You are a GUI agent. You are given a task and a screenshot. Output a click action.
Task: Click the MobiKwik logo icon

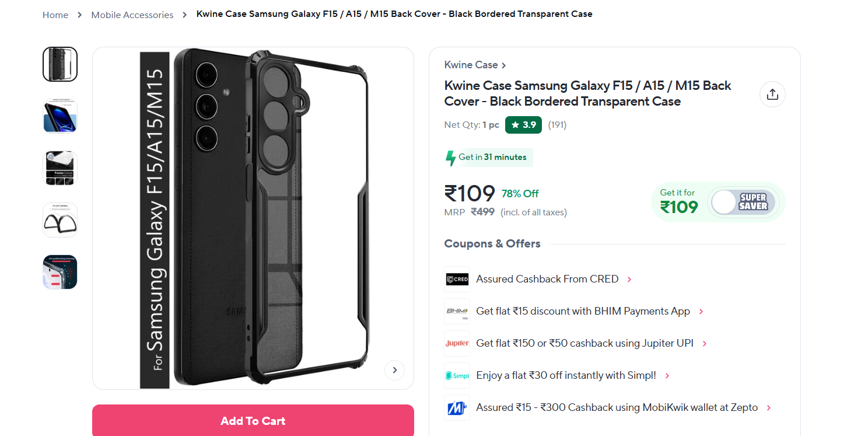457,407
